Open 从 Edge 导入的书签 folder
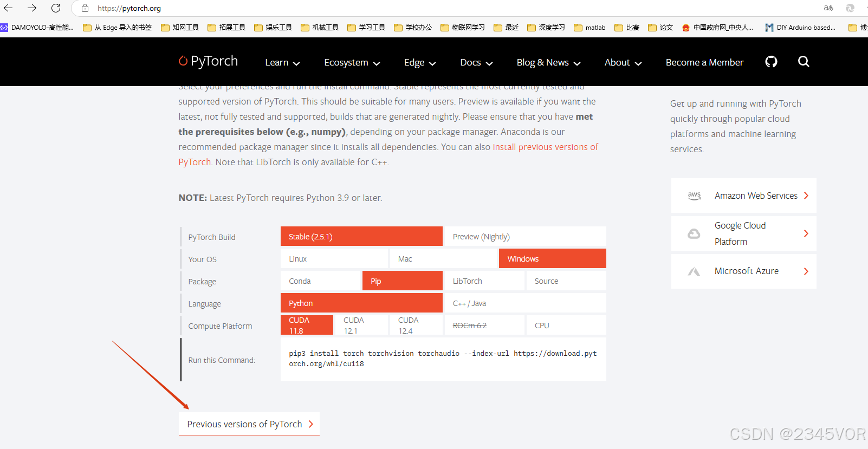 (x=117, y=27)
